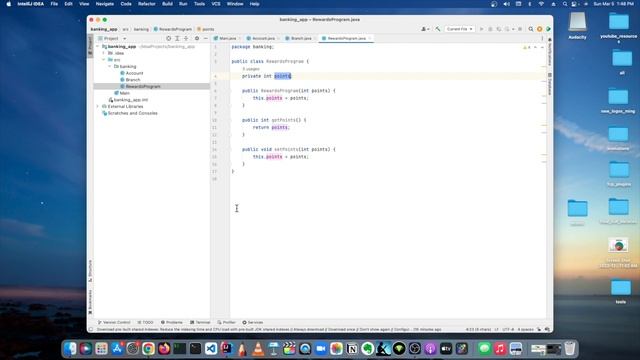Open the VCS menu
Screen dimensions: 640x360
(x=216, y=4)
